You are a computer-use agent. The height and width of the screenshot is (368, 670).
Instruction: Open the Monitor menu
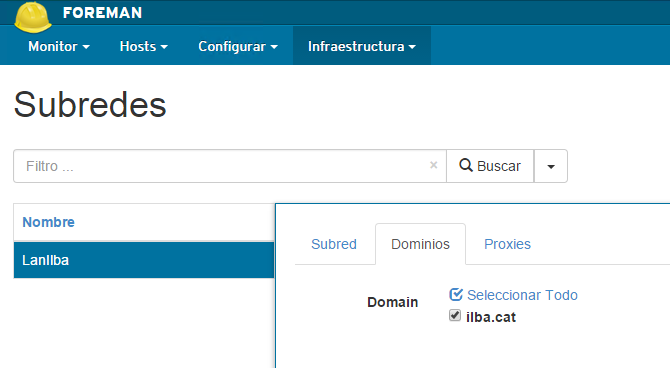pyautogui.click(x=59, y=46)
